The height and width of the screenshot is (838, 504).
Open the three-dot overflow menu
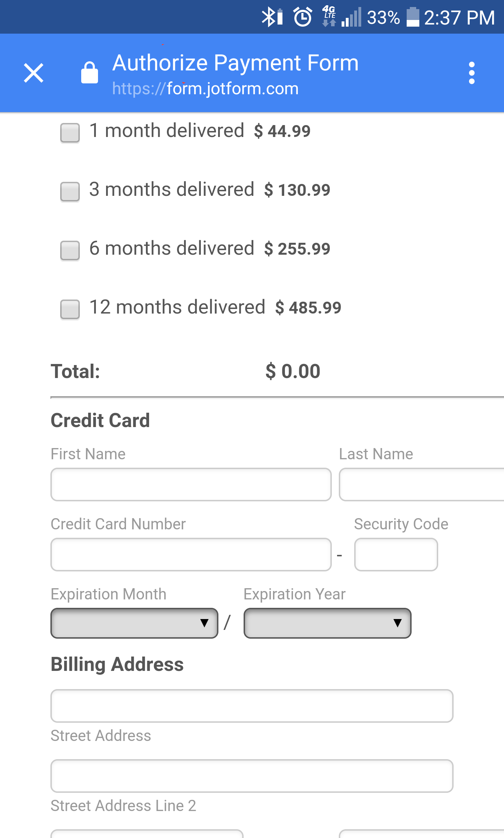(471, 73)
